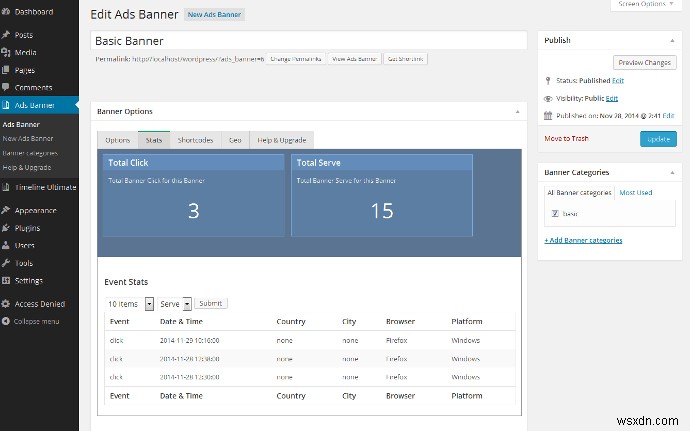Switch to the Shortcodes tab

coord(196,140)
